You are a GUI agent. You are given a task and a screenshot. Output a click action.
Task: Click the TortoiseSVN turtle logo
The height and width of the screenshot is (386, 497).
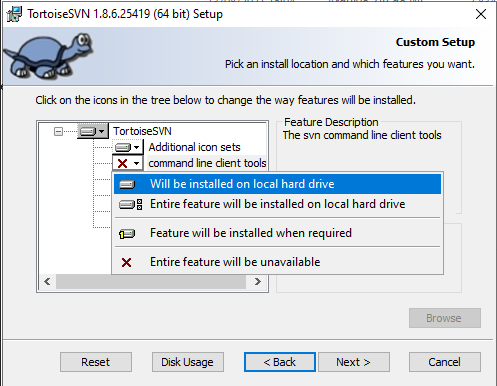(48, 55)
